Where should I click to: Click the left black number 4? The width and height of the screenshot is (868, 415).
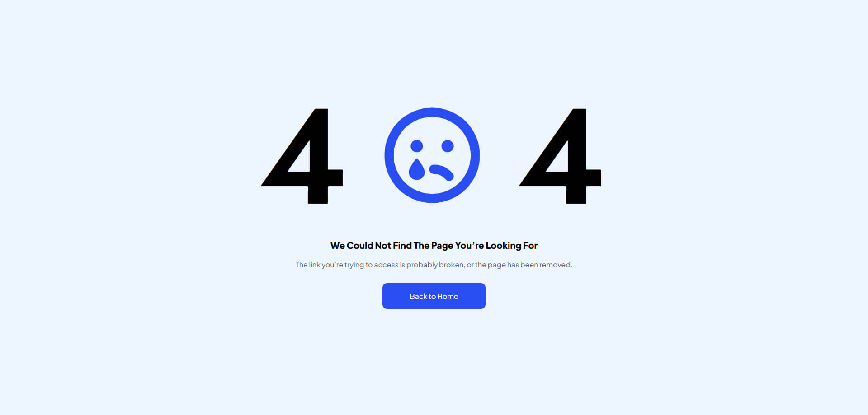pyautogui.click(x=302, y=156)
